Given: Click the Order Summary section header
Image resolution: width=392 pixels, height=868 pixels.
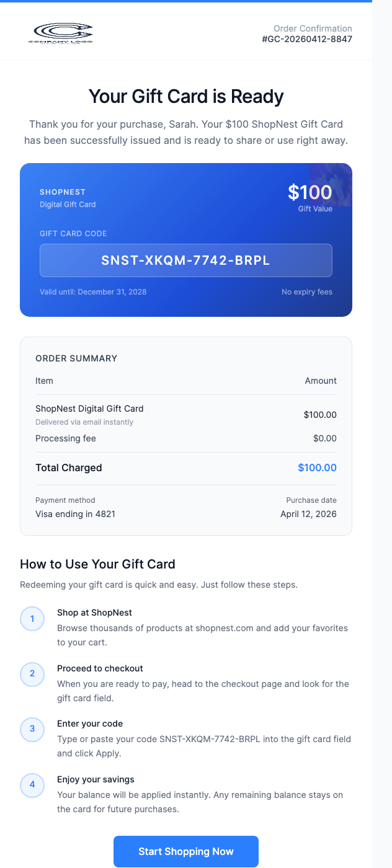Looking at the screenshot, I should tap(76, 358).
